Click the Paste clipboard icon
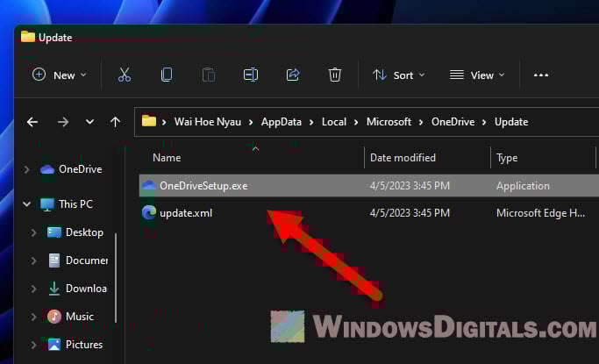Image resolution: width=599 pixels, height=364 pixels. point(209,75)
